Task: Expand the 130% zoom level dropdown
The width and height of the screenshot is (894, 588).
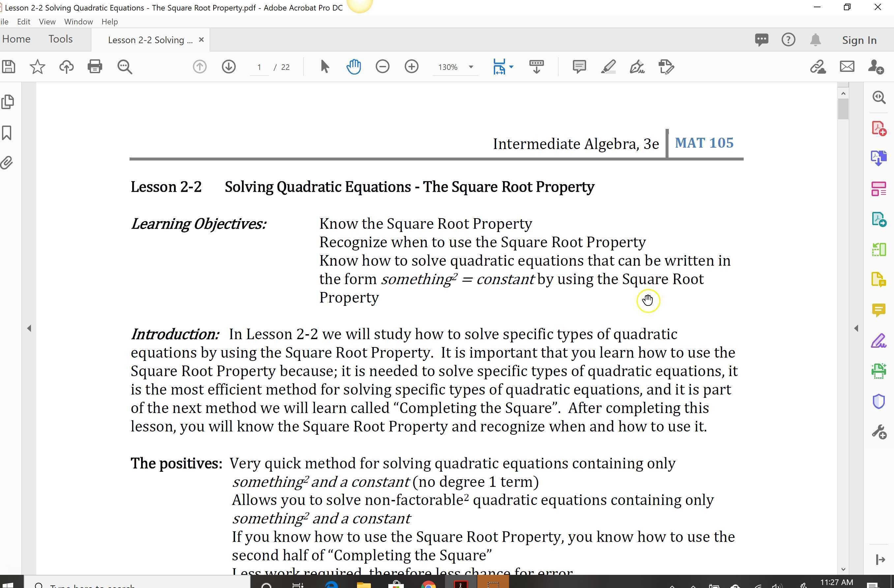Action: click(471, 67)
